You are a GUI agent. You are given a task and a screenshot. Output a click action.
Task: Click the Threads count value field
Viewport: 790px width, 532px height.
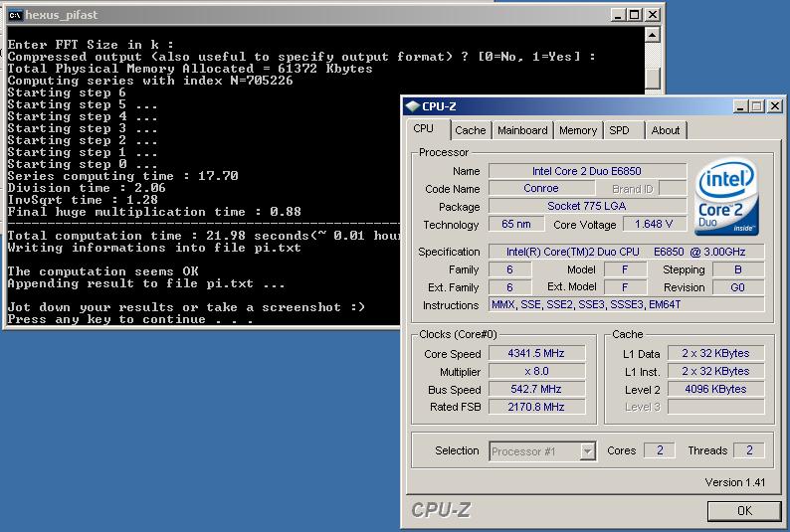(749, 450)
